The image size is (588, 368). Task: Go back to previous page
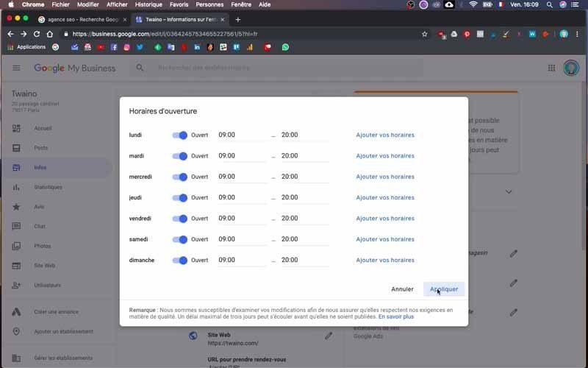coord(10,34)
